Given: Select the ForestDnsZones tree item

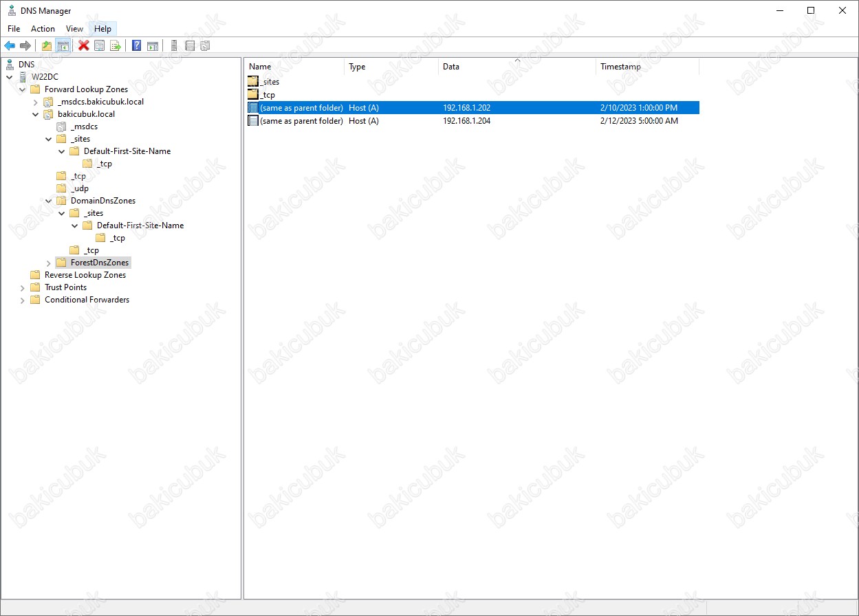Looking at the screenshot, I should point(100,263).
